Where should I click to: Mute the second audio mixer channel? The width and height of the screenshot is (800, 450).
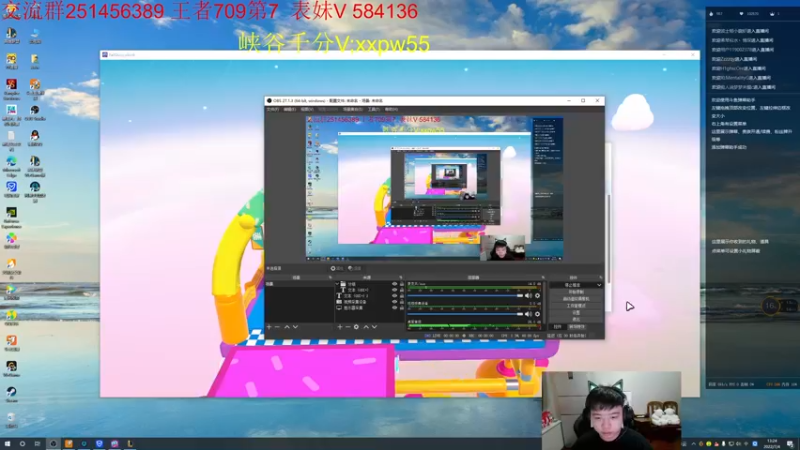529,314
